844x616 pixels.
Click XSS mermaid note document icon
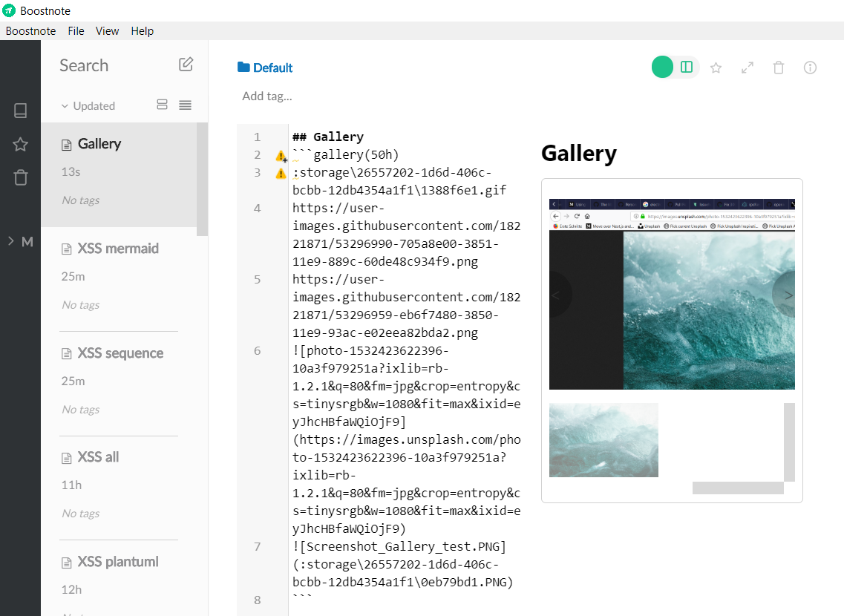(x=66, y=249)
